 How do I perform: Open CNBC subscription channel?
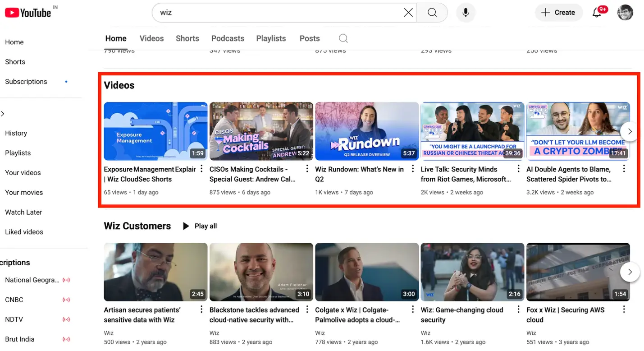(x=14, y=300)
